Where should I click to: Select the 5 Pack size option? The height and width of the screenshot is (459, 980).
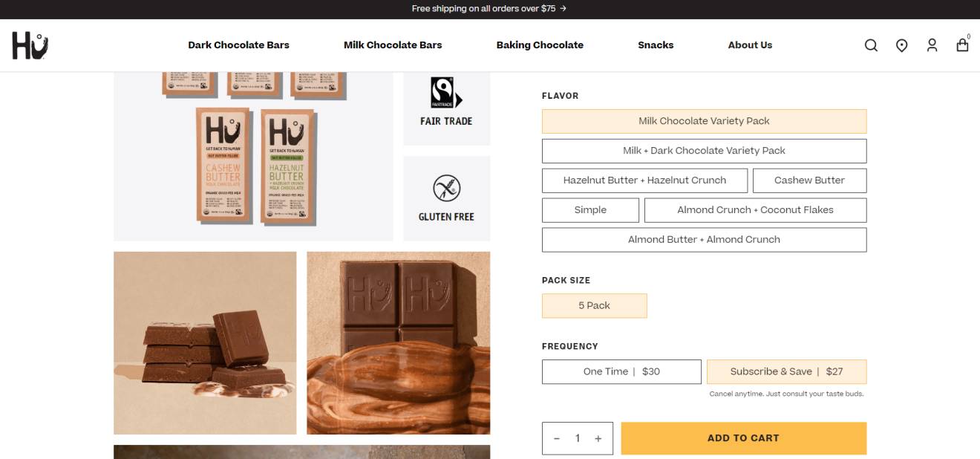594,305
